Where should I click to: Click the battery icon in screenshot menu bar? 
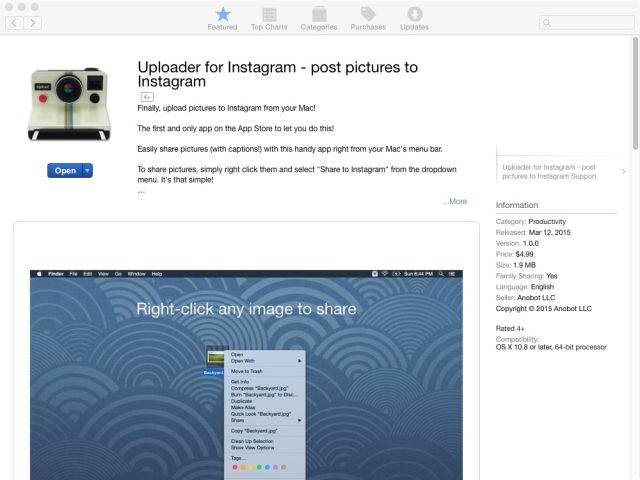396,274
